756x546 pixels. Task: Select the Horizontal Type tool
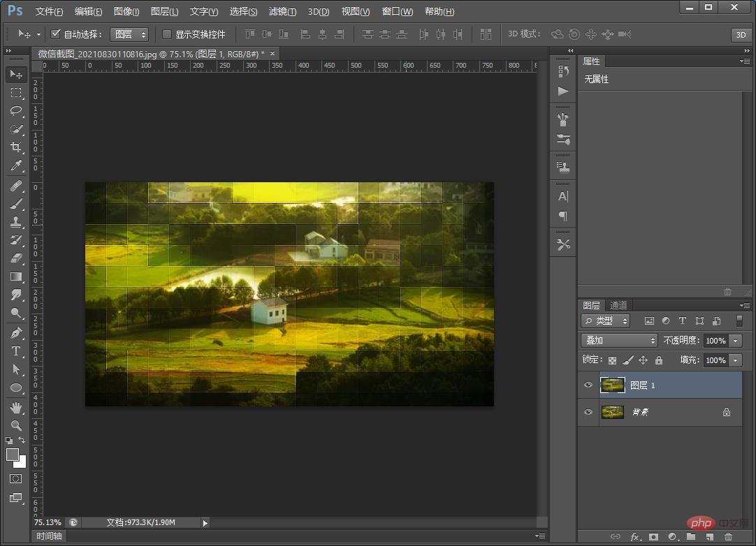tap(16, 351)
